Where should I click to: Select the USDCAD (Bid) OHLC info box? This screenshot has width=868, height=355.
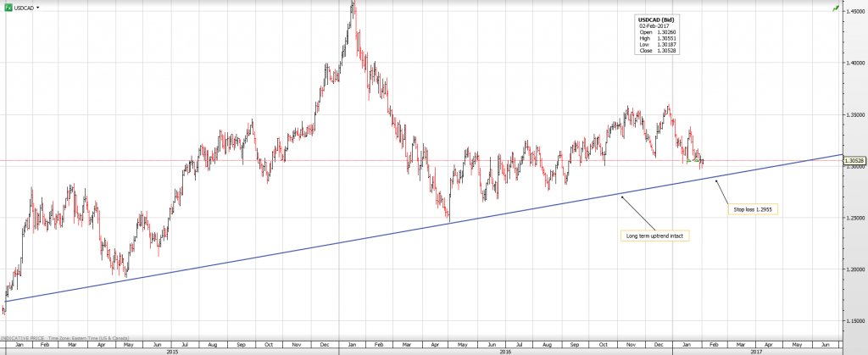[658, 35]
